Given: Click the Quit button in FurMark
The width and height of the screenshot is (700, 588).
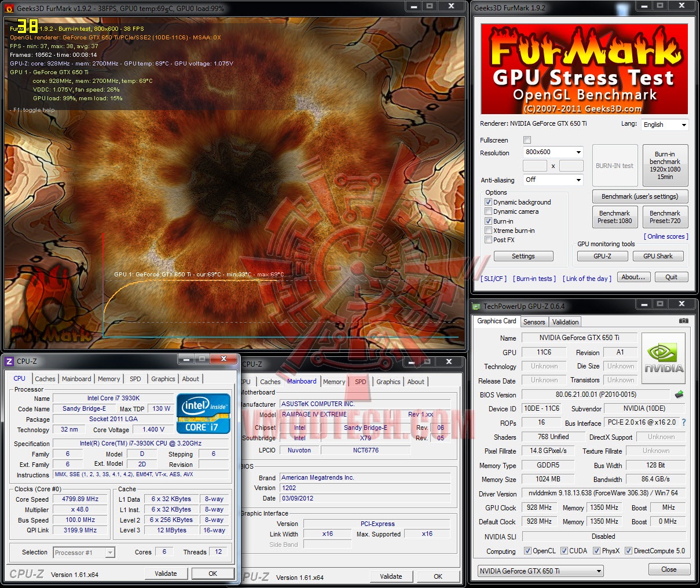Looking at the screenshot, I should pos(671,277).
